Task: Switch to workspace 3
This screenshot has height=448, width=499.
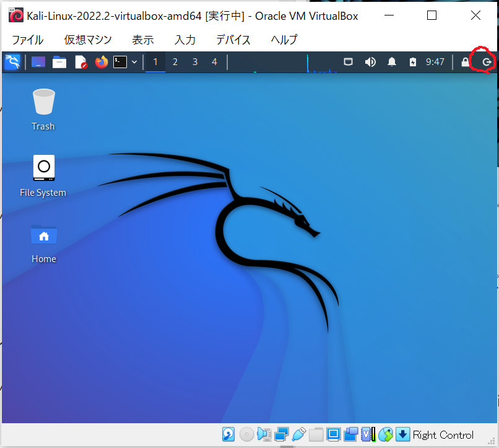Action: pos(195,62)
